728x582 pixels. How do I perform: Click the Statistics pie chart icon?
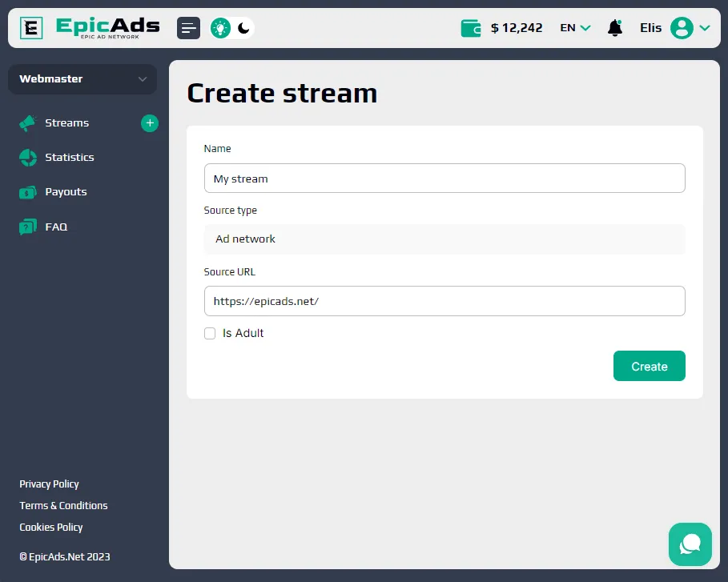(x=28, y=158)
